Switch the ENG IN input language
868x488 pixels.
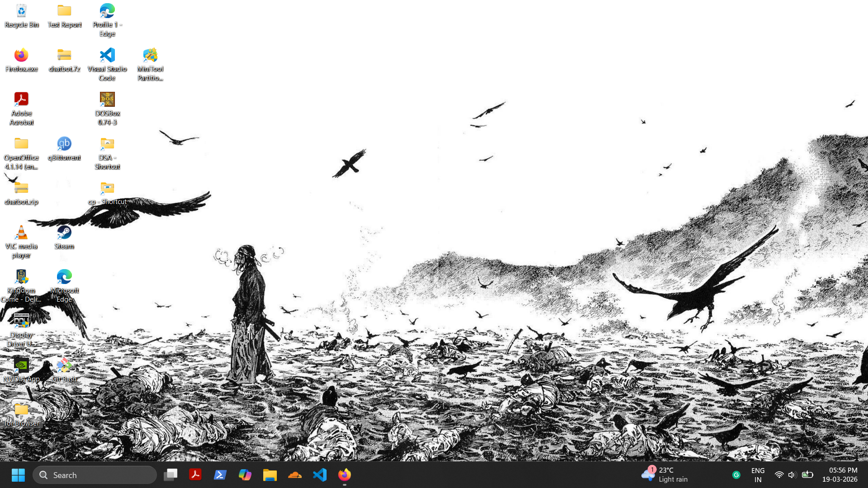(x=758, y=475)
